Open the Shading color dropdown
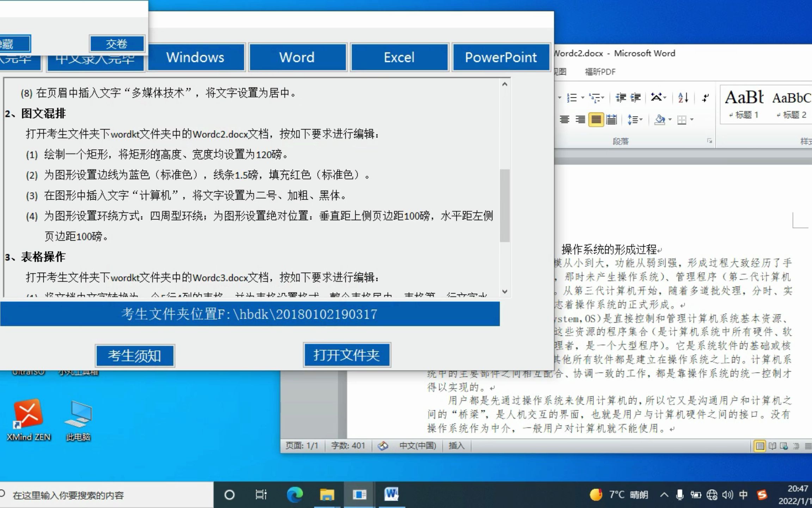The height and width of the screenshot is (508, 812). tap(670, 120)
